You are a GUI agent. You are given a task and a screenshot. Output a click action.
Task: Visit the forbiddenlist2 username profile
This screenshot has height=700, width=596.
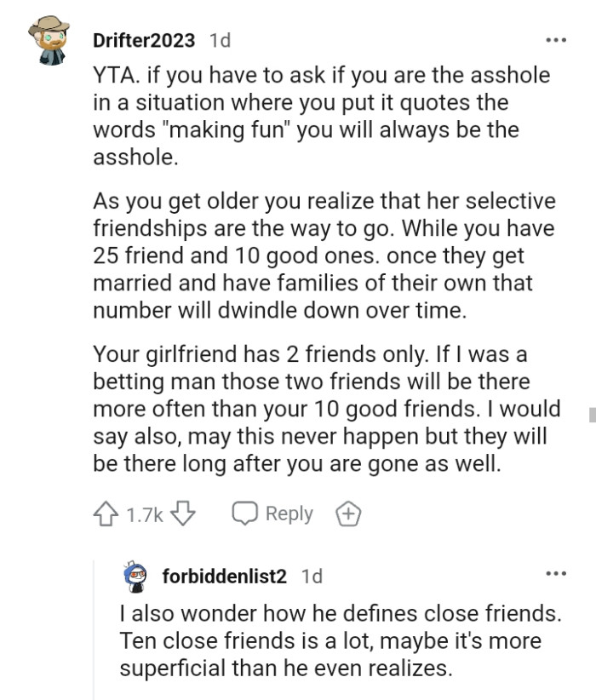coord(225,577)
